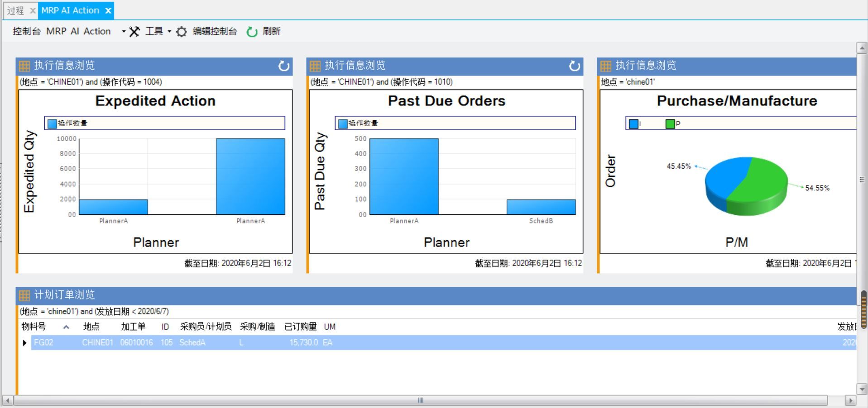
Task: Click grid icon of Purchase/Manufacture panel header
Action: [x=606, y=66]
